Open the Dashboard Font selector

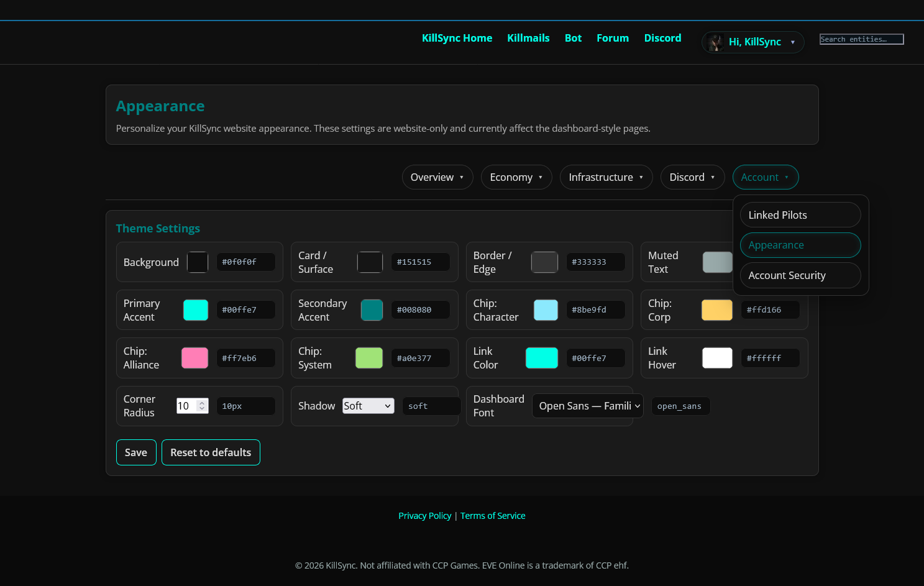(x=587, y=406)
